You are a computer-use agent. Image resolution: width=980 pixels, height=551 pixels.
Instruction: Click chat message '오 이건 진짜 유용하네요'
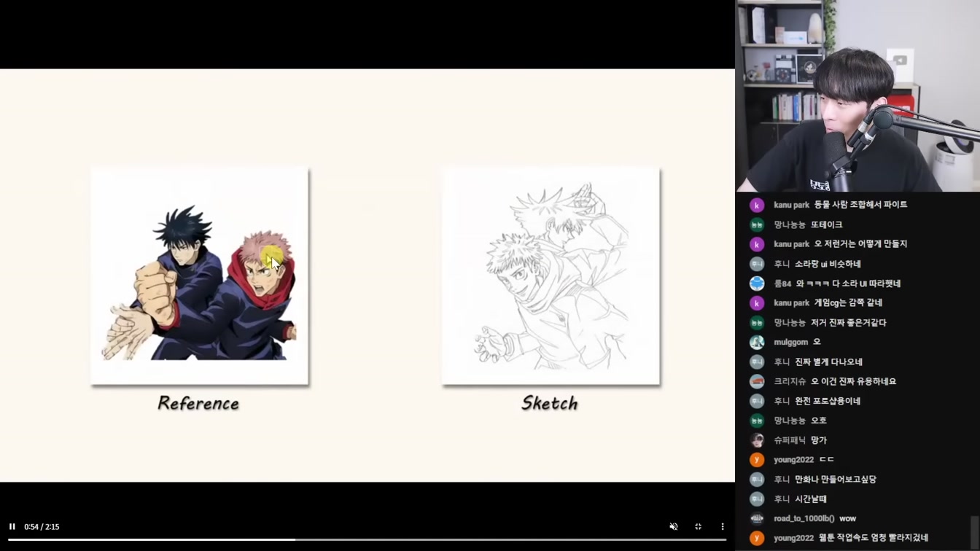point(854,381)
